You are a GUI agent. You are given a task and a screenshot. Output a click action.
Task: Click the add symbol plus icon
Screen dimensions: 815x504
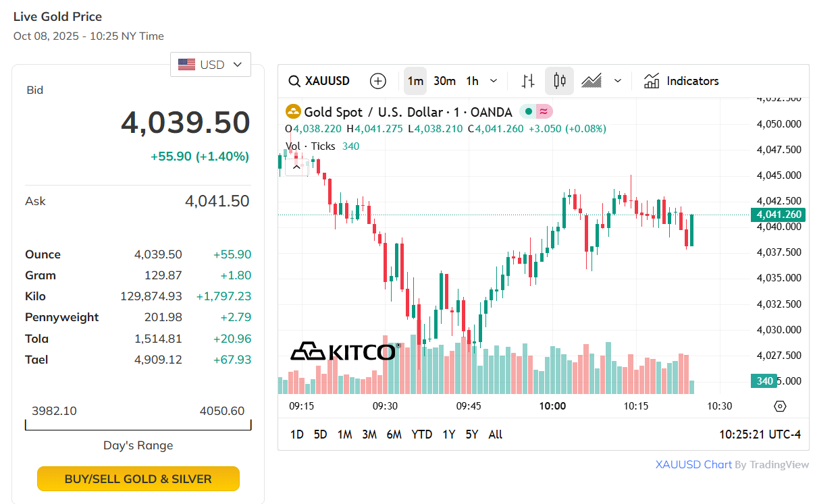click(378, 81)
